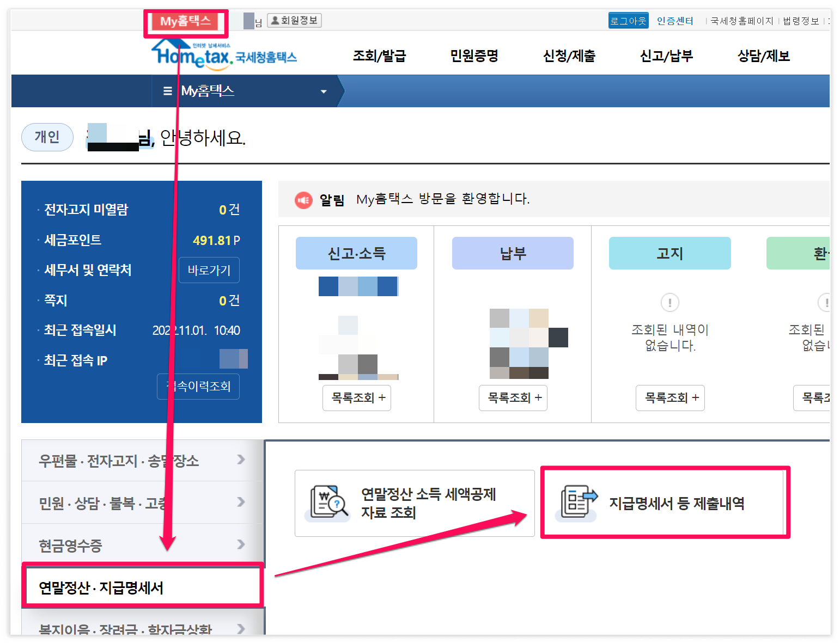Open the 민원증명 menu

tap(474, 56)
